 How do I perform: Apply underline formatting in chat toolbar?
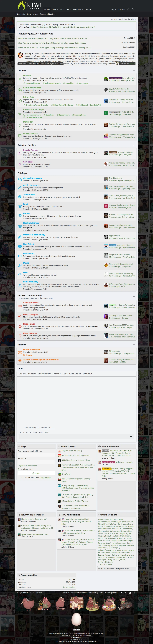click(27, 432)
